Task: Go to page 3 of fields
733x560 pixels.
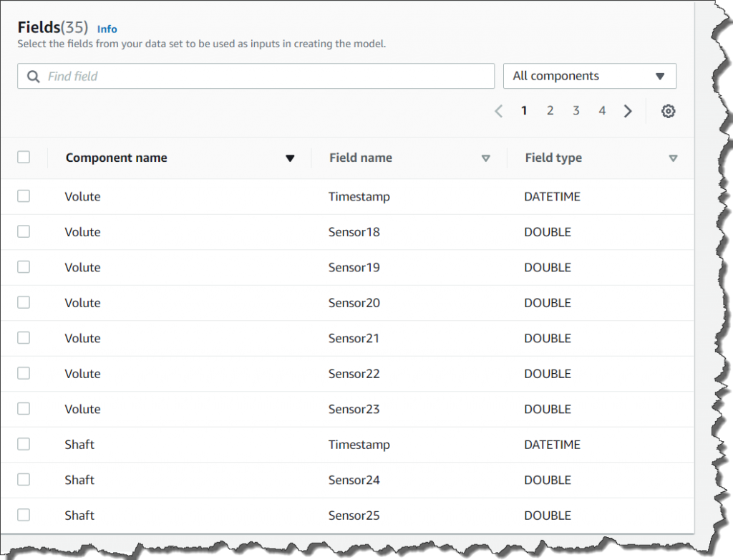Action: [x=576, y=111]
